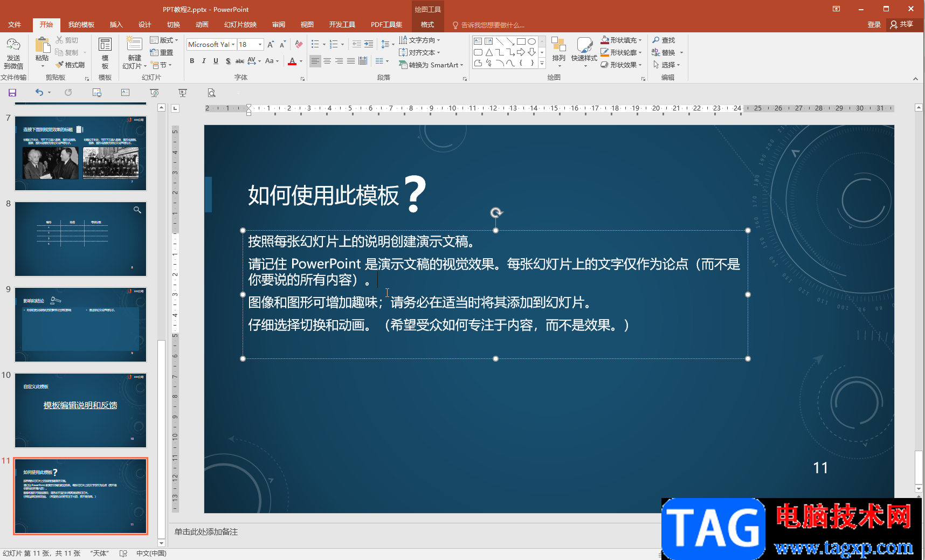Collapse the ribbon with the up chevron

coord(915,78)
